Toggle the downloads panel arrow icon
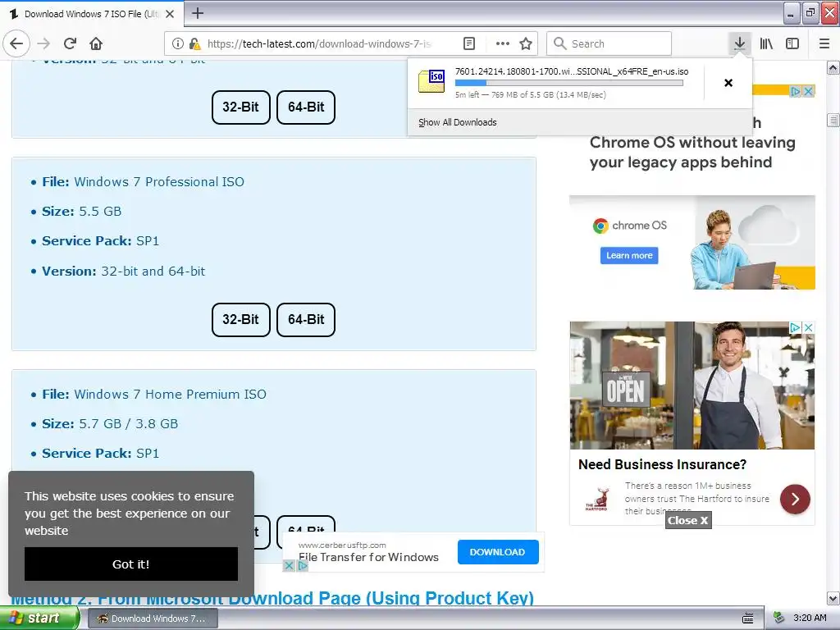Image resolution: width=840 pixels, height=630 pixels. tap(739, 43)
